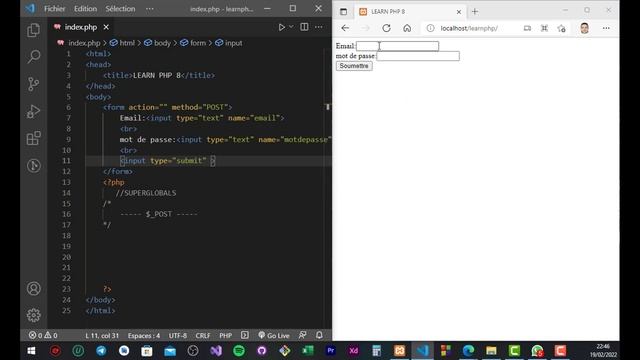The image size is (640, 360).
Task: Expand the run button dropdown arrow
Action: pyautogui.click(x=291, y=27)
